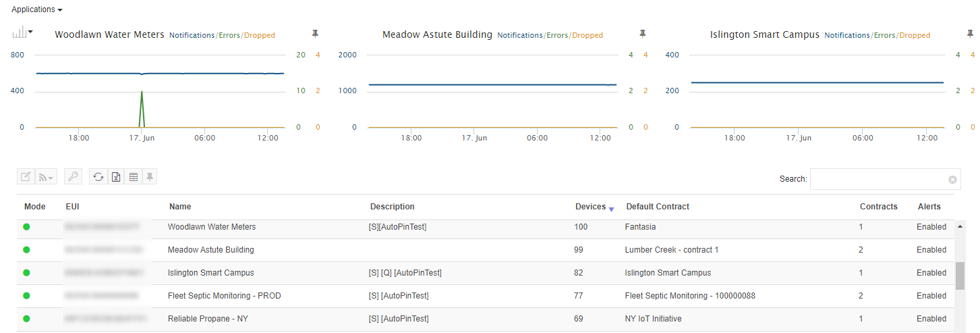Open the RSS feed dropdown button
This screenshot has width=980, height=333.
point(46,177)
